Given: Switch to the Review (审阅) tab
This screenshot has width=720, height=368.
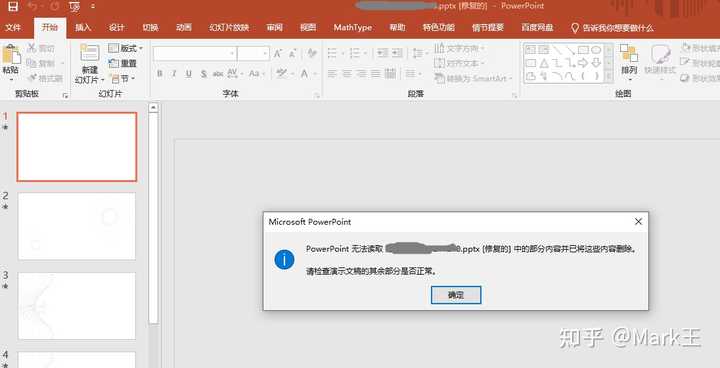Looking at the screenshot, I should pyautogui.click(x=274, y=28).
